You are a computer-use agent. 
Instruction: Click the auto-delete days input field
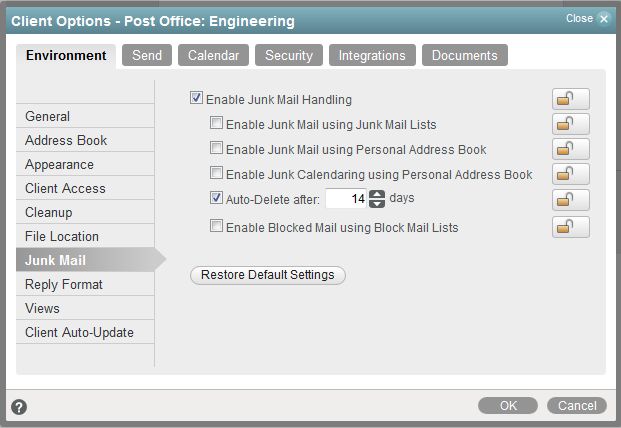point(346,199)
